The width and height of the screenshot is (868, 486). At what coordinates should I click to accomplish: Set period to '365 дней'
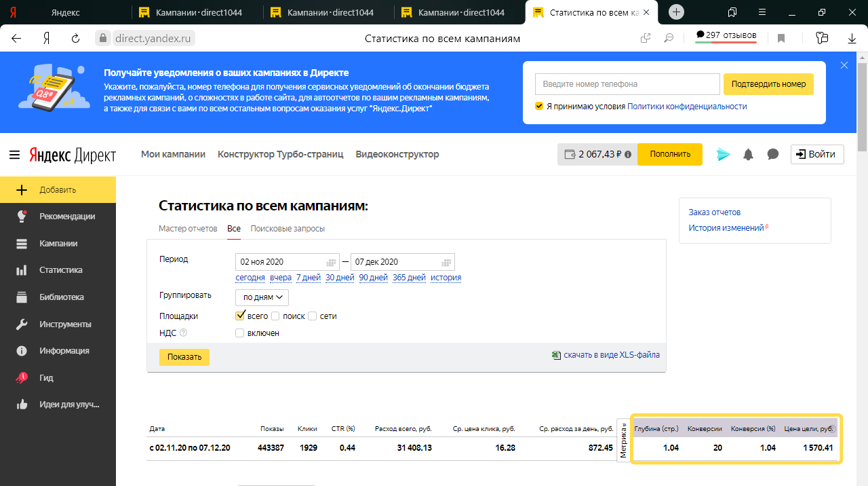tap(409, 278)
